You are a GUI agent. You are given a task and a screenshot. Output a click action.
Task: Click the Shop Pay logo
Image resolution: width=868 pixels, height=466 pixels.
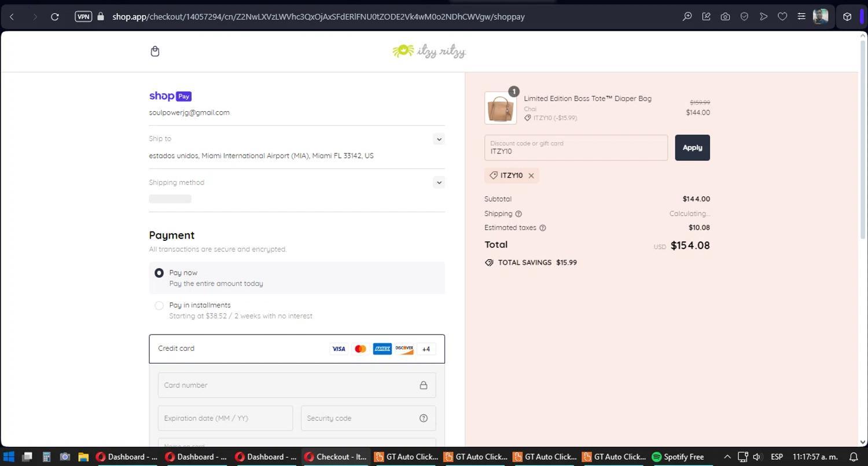[x=170, y=96]
